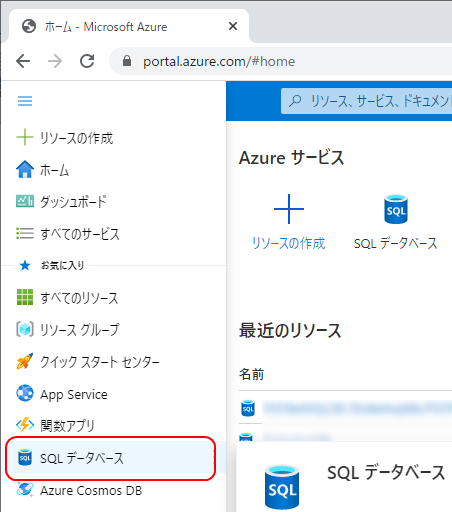Open クイック スタート センター menu entry
The image size is (452, 512).
tap(100, 362)
